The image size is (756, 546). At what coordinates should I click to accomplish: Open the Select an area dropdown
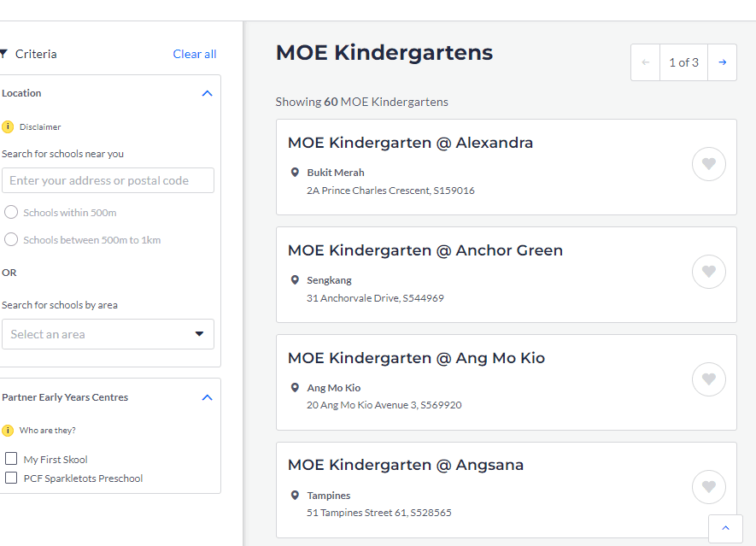[108, 334]
